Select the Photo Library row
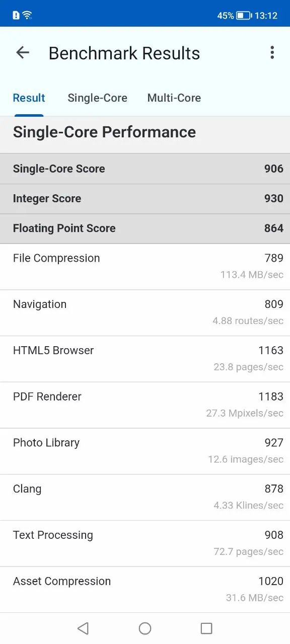Screen dimensions: 290x644 pos(145,452)
